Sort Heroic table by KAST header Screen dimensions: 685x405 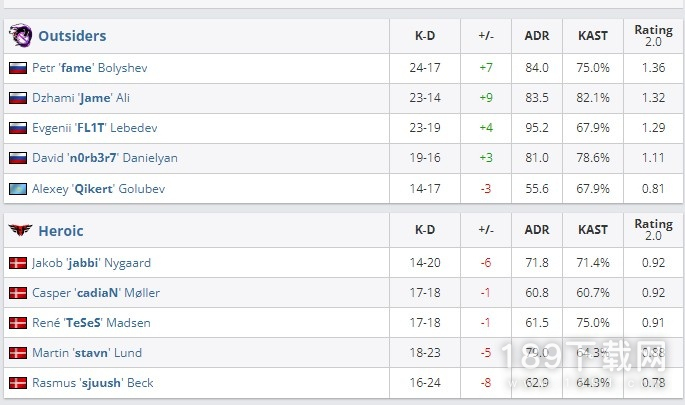coord(593,230)
